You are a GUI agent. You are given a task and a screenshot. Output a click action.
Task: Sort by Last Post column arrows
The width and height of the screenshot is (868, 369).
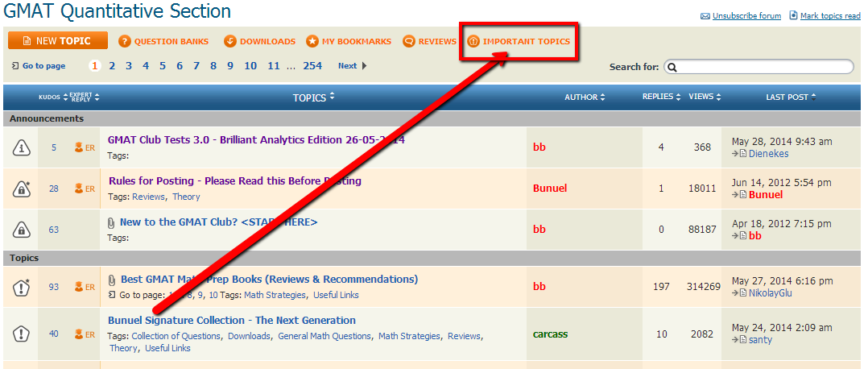(x=814, y=97)
